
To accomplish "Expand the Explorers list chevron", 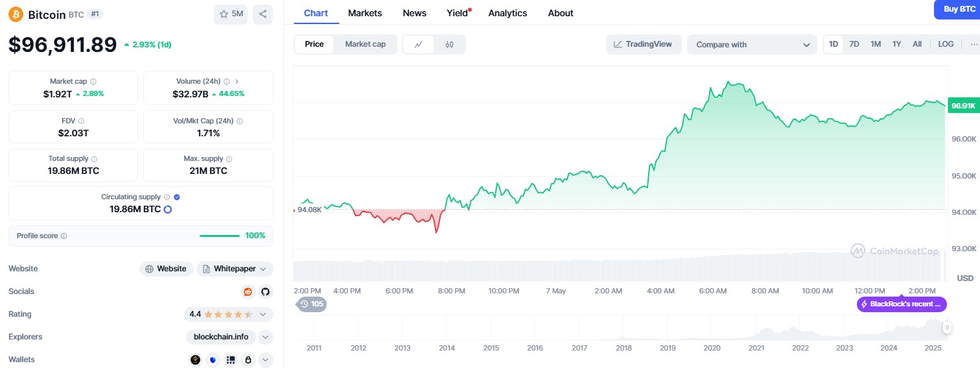I will [266, 337].
